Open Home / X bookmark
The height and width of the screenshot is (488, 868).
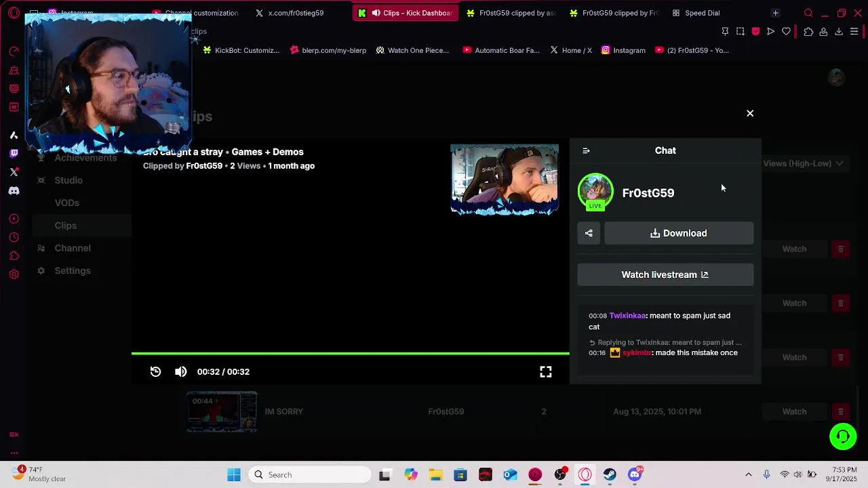coord(571,50)
